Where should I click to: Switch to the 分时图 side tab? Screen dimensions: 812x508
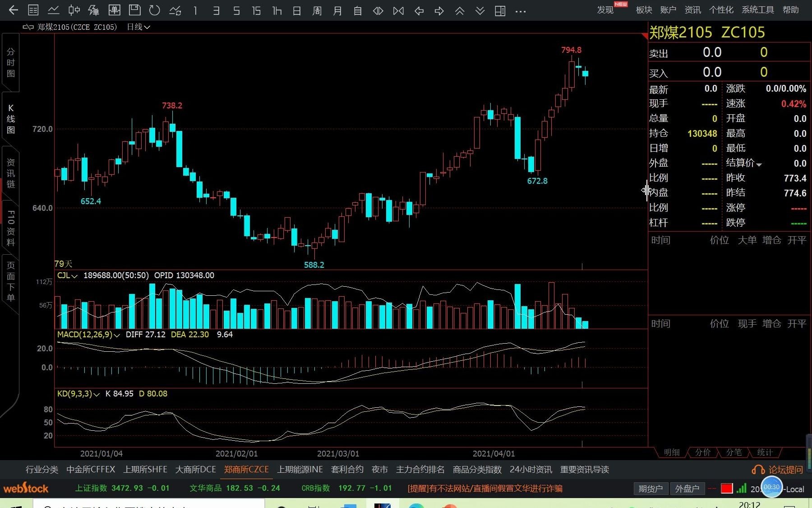coord(10,63)
